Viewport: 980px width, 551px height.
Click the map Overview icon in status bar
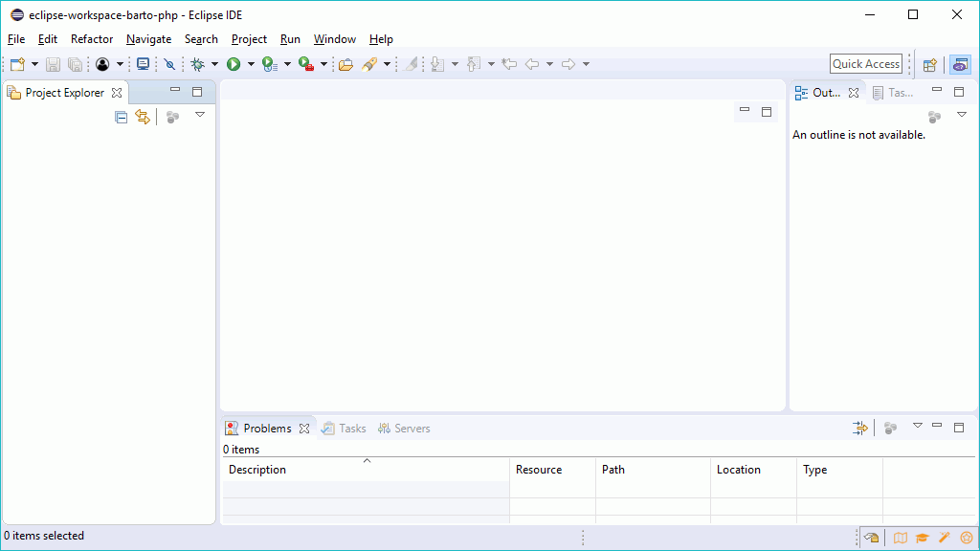900,538
